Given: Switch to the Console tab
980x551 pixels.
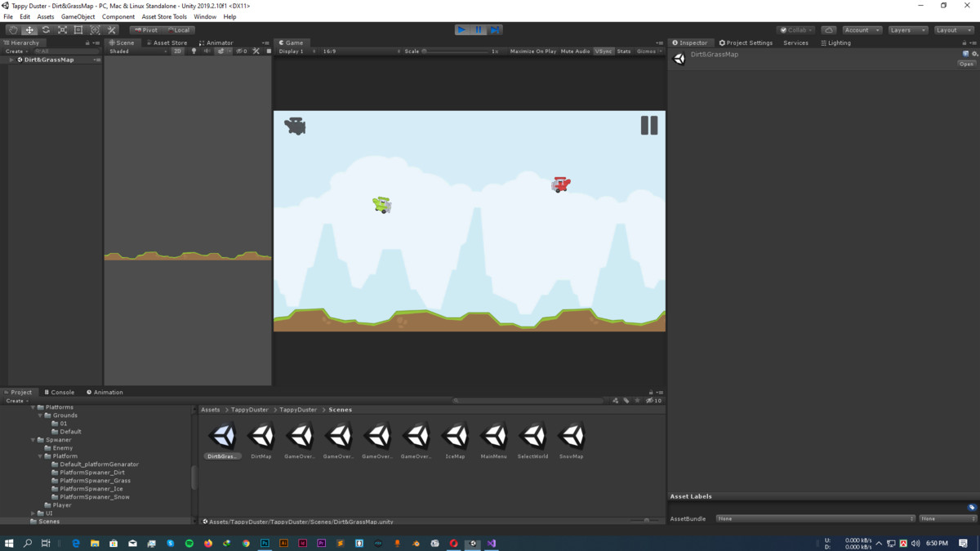Looking at the screenshot, I should coord(59,392).
